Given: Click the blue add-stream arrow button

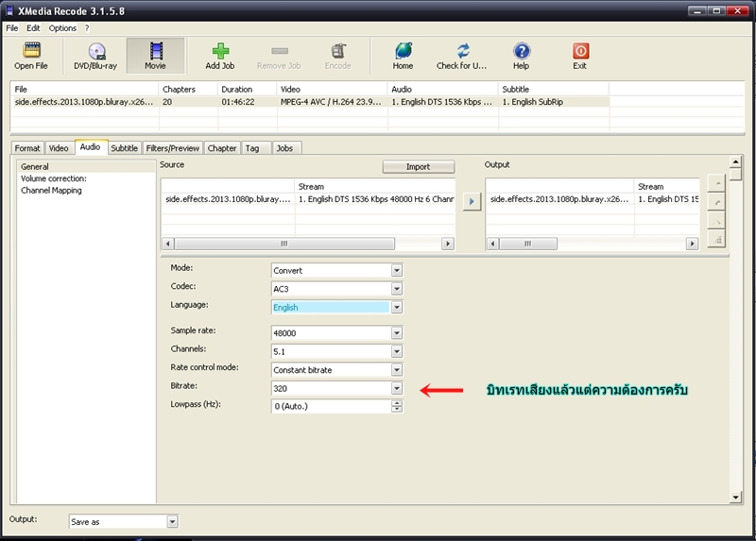Looking at the screenshot, I should click(472, 201).
